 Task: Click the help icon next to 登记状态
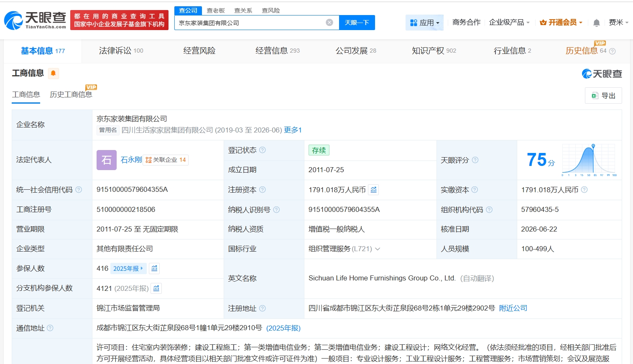click(x=263, y=150)
